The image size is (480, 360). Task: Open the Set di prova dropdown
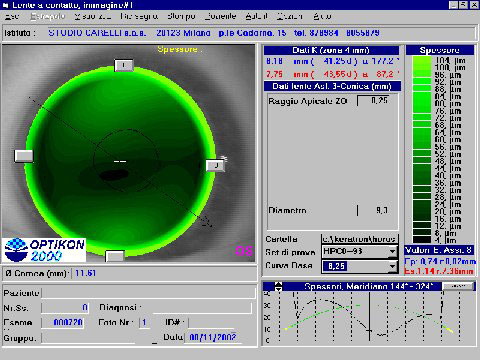tap(393, 252)
